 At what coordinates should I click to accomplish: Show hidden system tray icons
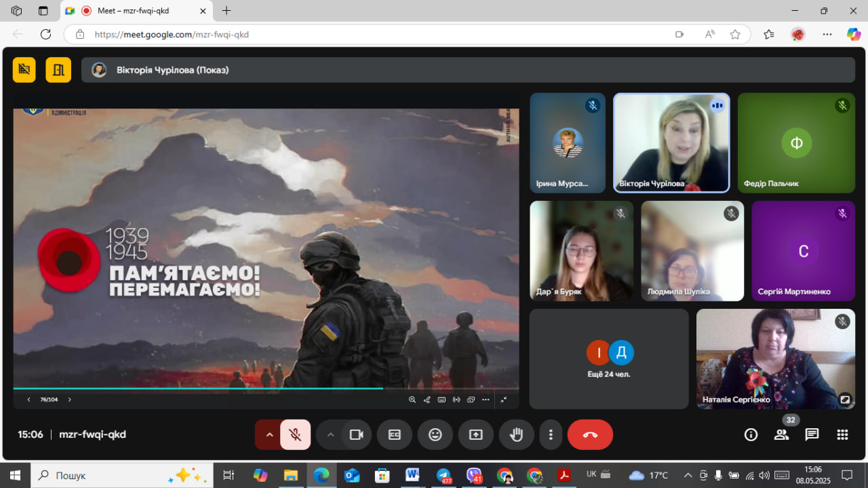click(688, 475)
